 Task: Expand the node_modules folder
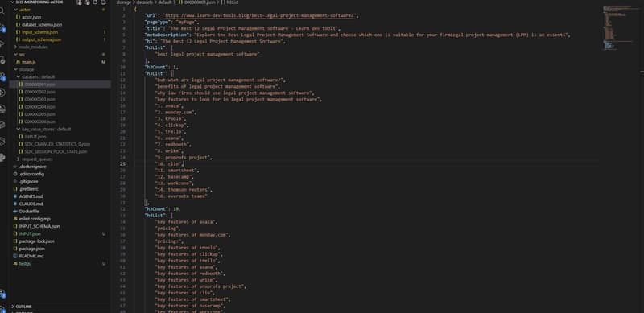[x=16, y=47]
